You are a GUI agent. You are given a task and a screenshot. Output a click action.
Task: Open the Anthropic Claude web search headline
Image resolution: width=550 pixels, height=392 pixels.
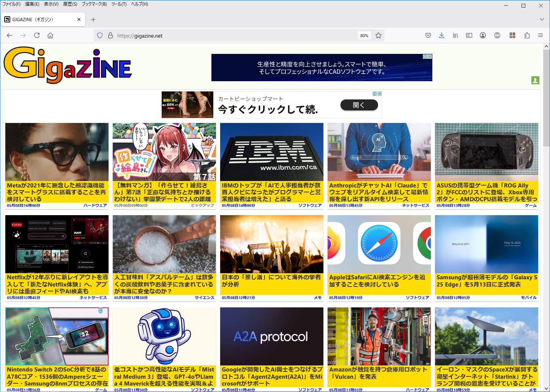pos(379,192)
